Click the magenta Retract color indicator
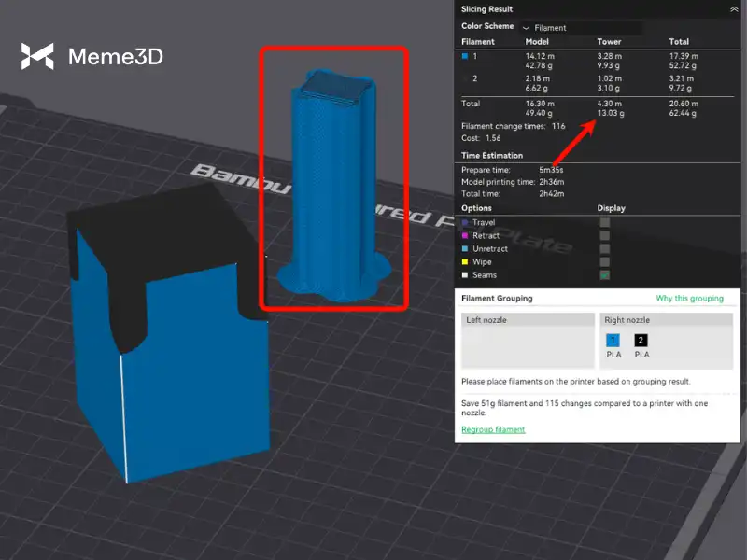The image size is (747, 560). (x=465, y=236)
